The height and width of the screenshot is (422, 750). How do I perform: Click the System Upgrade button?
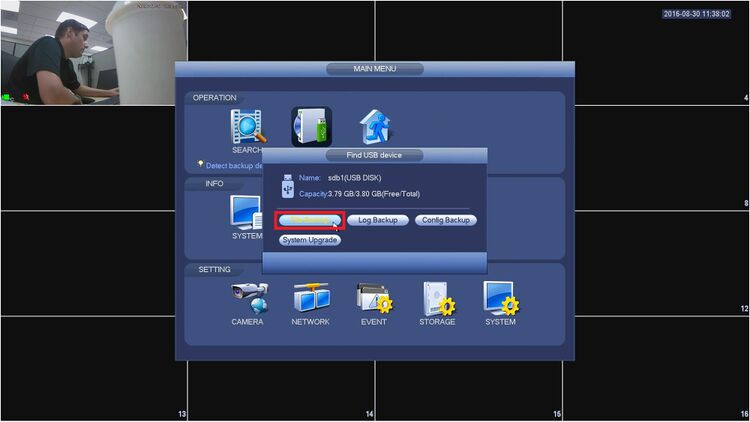click(310, 240)
